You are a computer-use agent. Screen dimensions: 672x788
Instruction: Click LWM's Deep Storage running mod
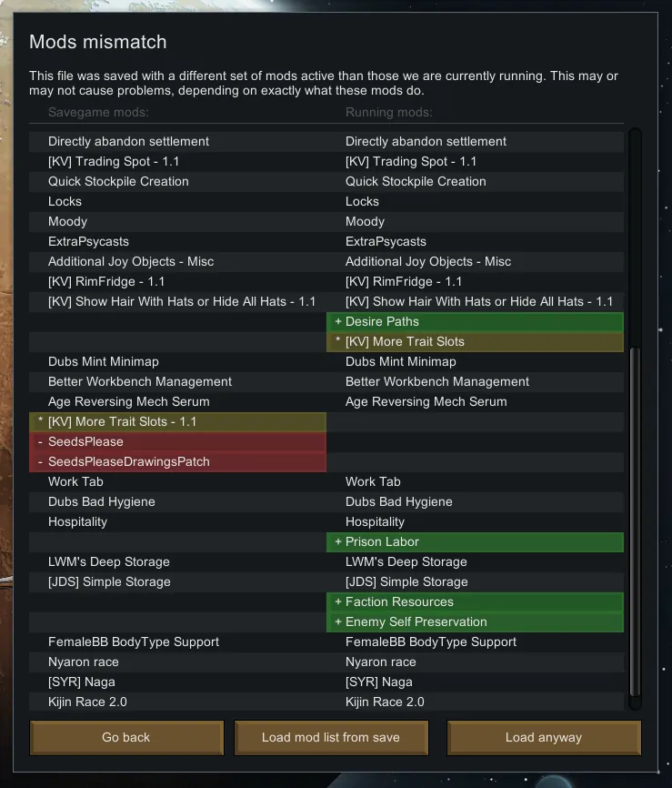[x=406, y=561]
